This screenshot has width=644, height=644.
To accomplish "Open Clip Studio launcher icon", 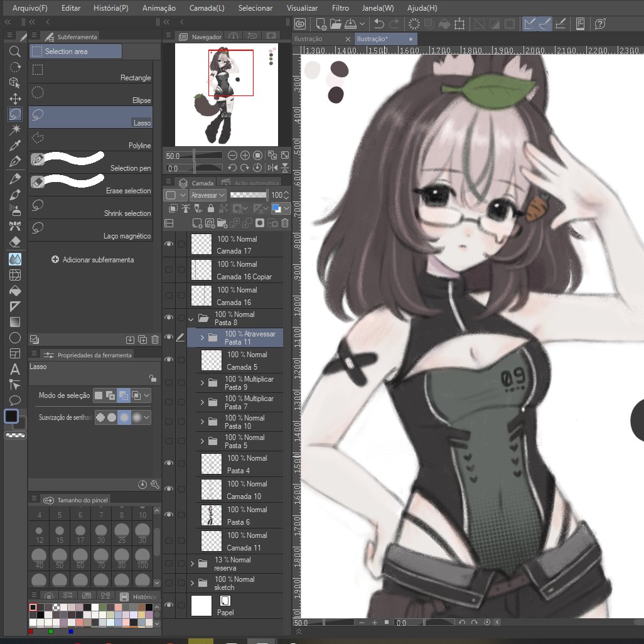I will pyautogui.click(x=300, y=24).
